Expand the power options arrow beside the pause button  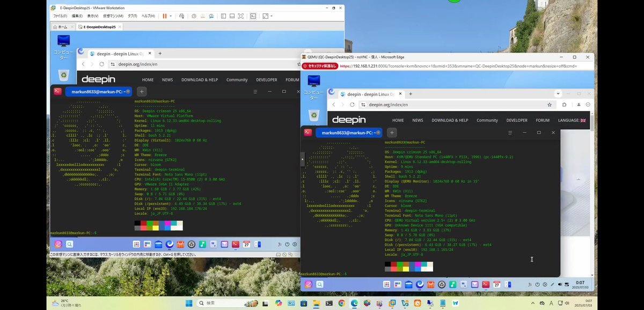[x=171, y=16]
